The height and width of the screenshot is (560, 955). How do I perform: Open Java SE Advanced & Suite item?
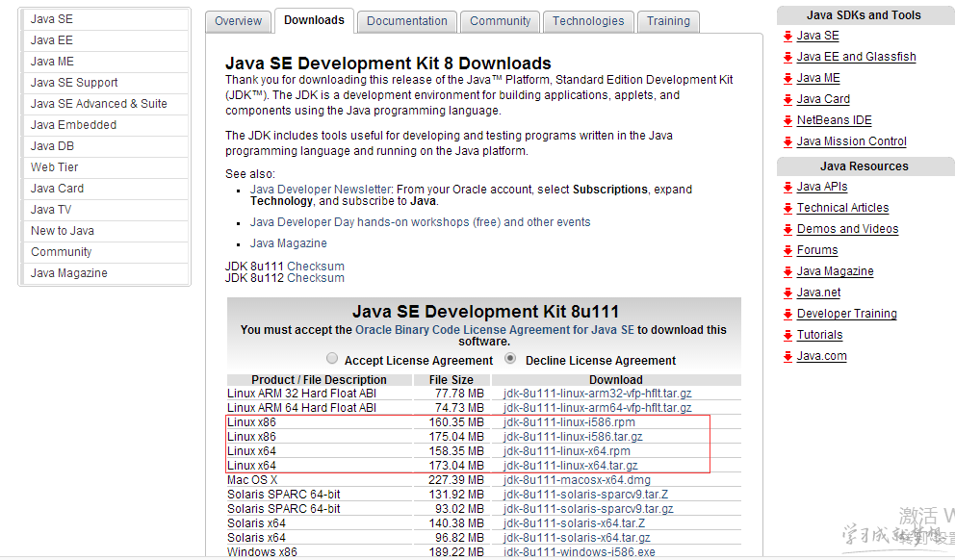click(105, 104)
